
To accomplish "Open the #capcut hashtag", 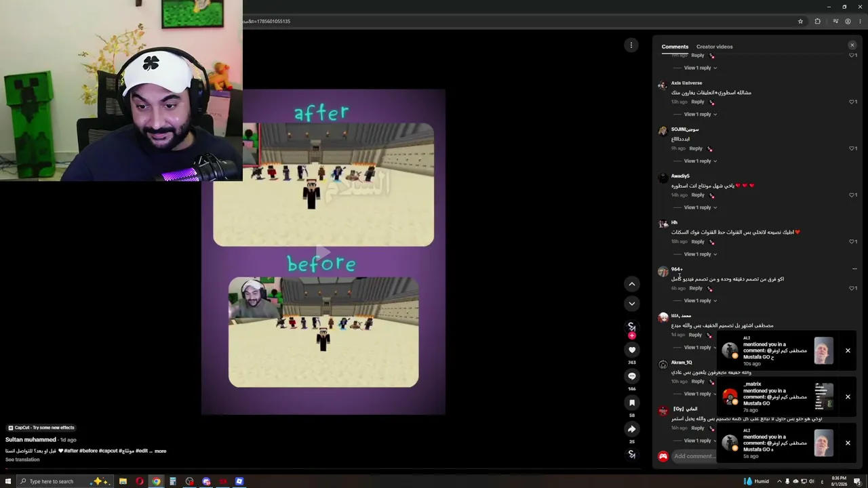I will [108, 451].
